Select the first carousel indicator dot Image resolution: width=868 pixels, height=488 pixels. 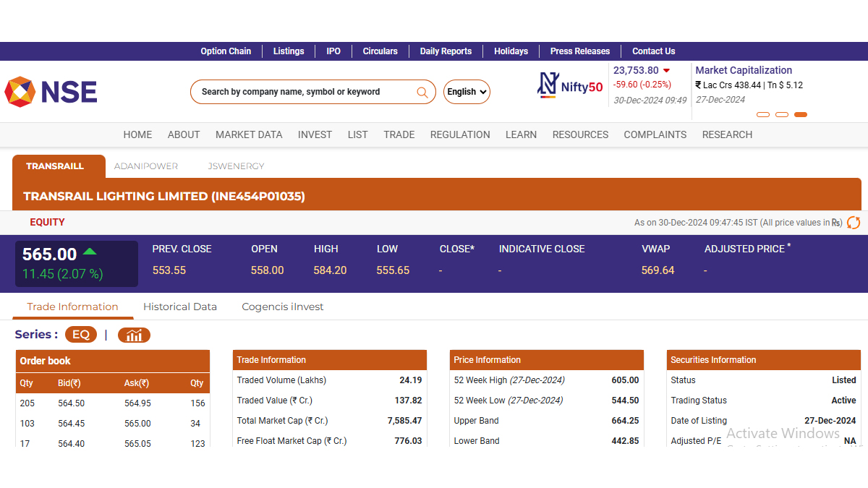(x=762, y=114)
